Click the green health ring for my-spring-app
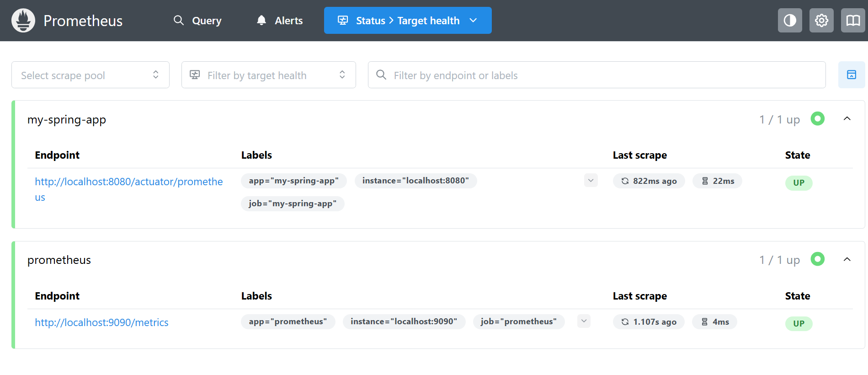The width and height of the screenshot is (868, 375). [817, 119]
